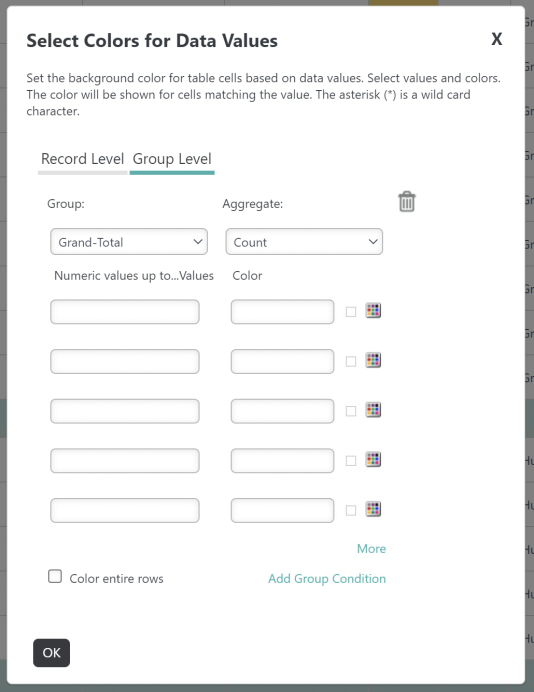Image resolution: width=534 pixels, height=692 pixels.
Task: Open color palette for first row
Action: (x=373, y=311)
